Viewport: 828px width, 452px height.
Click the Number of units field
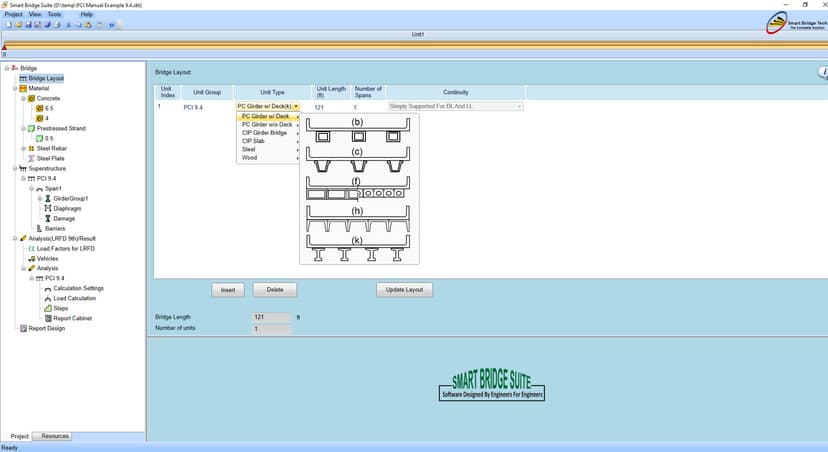point(271,329)
